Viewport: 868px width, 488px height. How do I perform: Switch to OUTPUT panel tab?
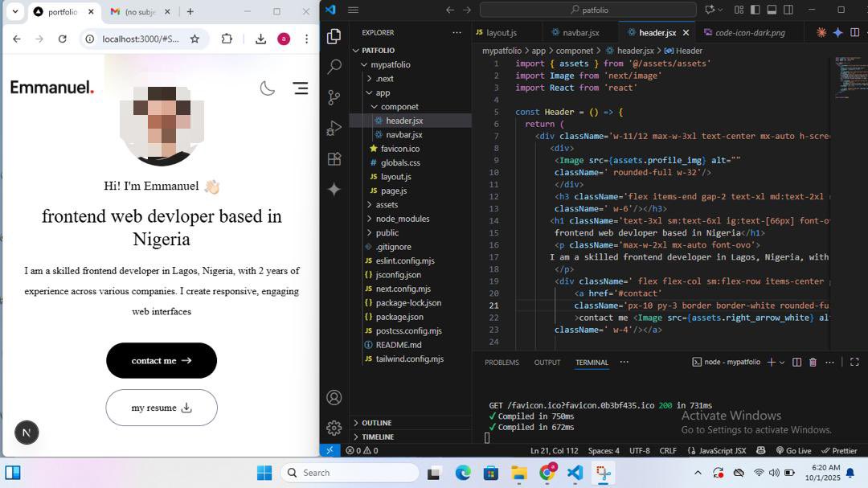pos(547,363)
